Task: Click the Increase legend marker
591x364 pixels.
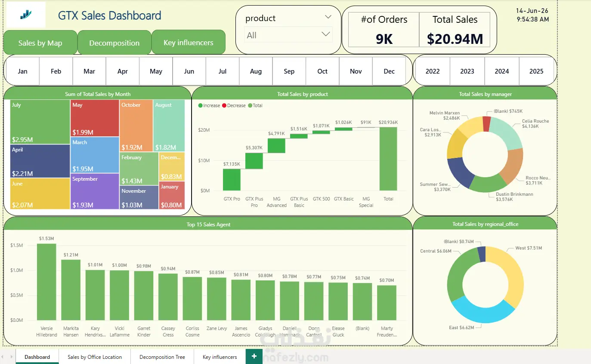Action: (x=200, y=105)
